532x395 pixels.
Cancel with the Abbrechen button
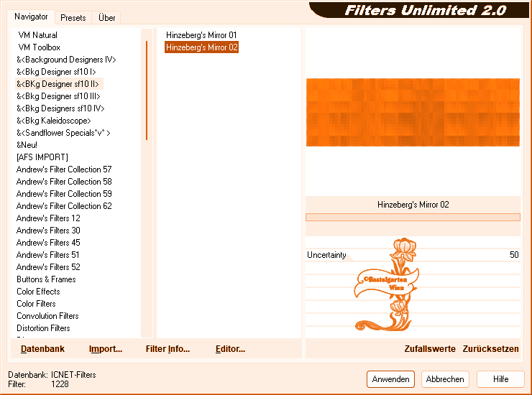point(445,379)
